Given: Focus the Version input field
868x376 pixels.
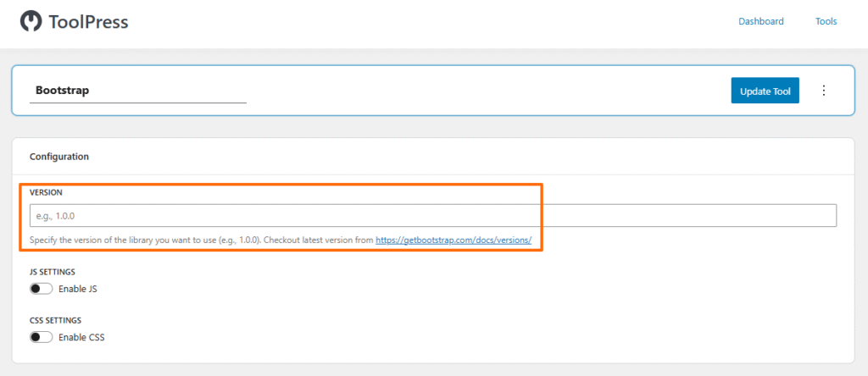Looking at the screenshot, I should 433,216.
